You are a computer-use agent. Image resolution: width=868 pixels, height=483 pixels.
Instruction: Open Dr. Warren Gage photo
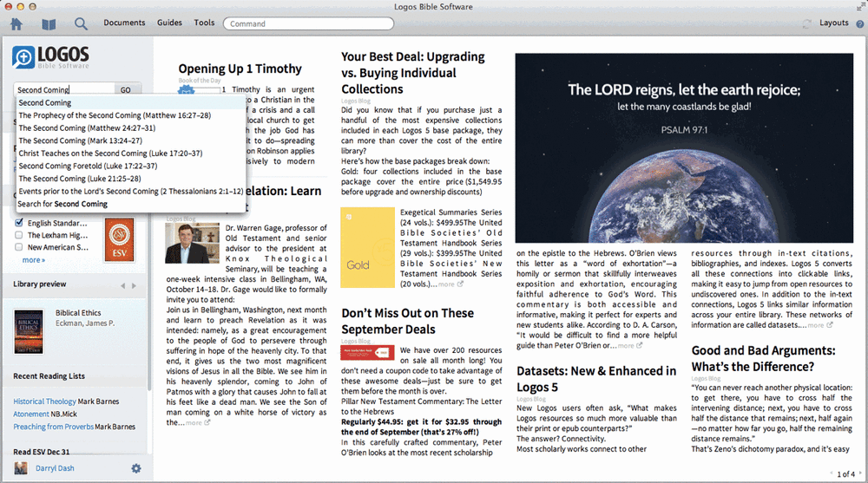(192, 244)
